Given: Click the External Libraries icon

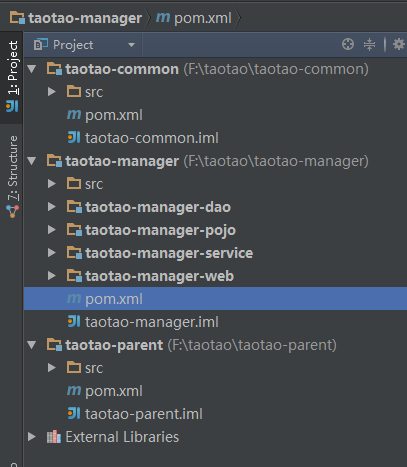Looking at the screenshot, I should [x=54, y=437].
